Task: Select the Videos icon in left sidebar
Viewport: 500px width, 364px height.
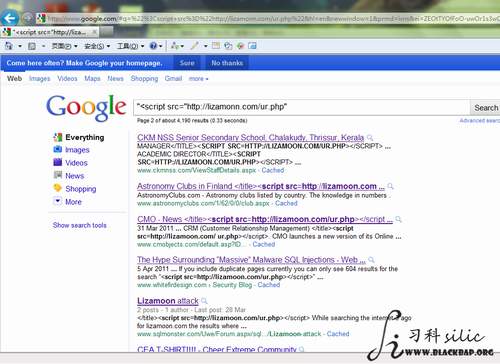Action: coord(58,162)
